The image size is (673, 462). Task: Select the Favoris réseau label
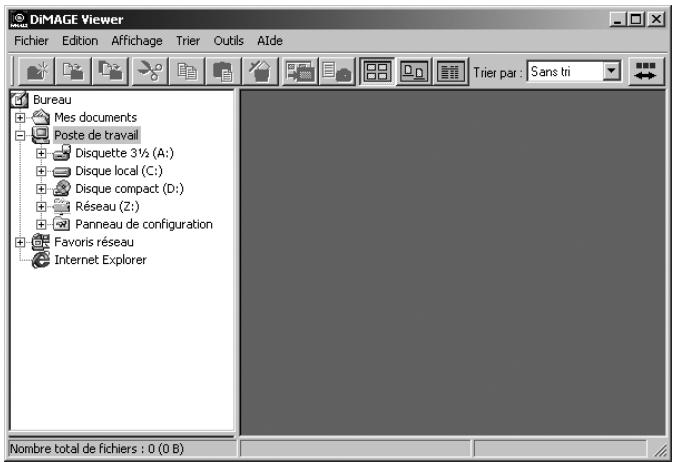94,242
